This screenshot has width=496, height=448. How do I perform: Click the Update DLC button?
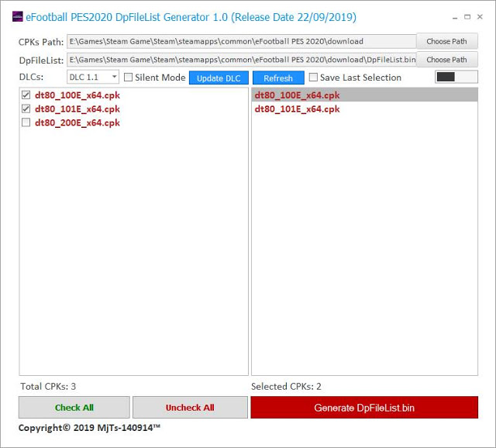click(x=219, y=78)
